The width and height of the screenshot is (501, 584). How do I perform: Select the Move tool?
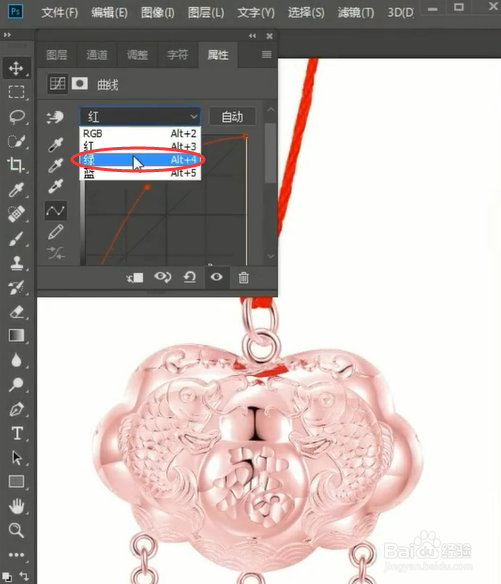tap(16, 69)
